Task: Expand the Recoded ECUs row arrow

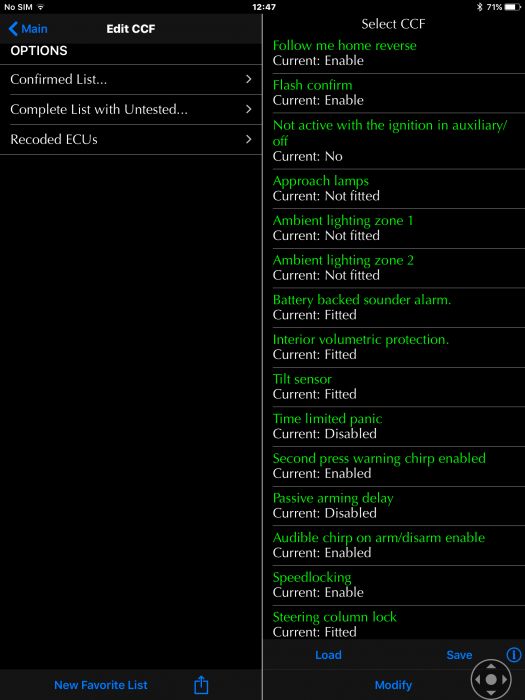Action: [x=249, y=139]
